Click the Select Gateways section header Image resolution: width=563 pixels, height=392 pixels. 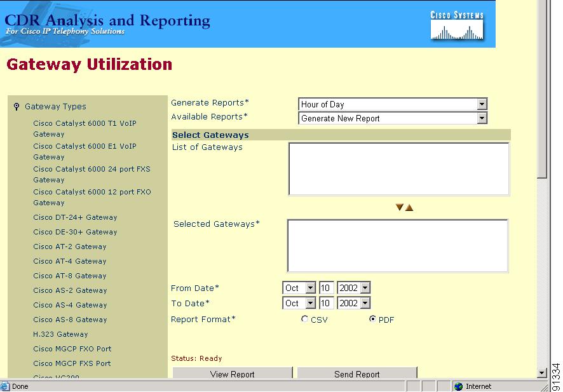pyautogui.click(x=341, y=135)
